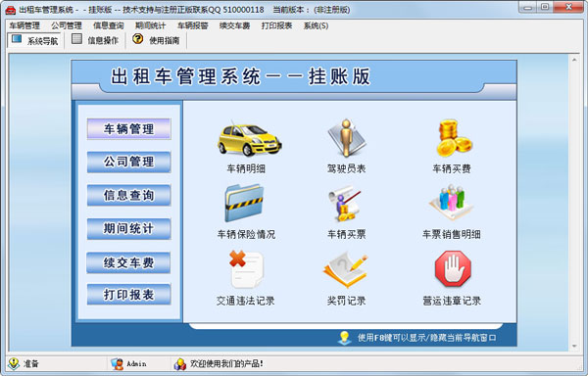Select the 信息查询 sidebar button
588x376 pixels.
(128, 195)
